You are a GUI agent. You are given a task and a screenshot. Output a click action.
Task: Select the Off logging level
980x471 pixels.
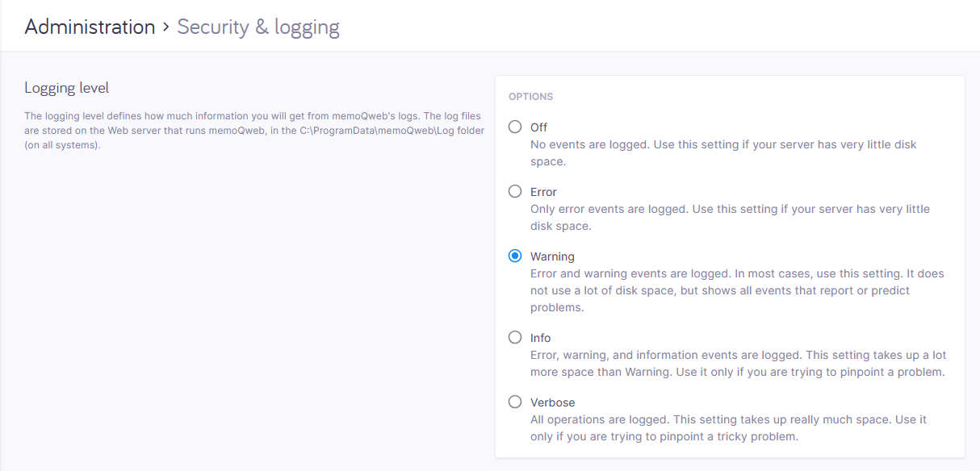point(515,127)
